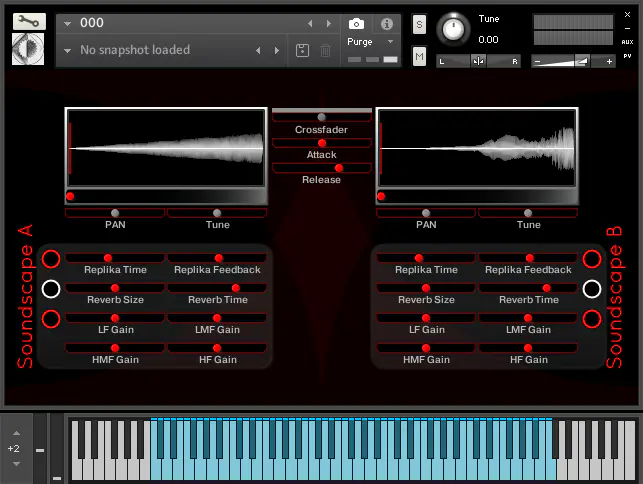Open the snapshot view camera icon
This screenshot has height=484, width=643.
[356, 24]
